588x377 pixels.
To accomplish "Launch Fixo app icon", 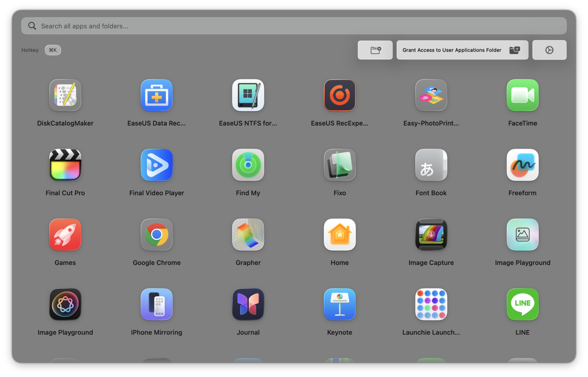I will point(340,165).
